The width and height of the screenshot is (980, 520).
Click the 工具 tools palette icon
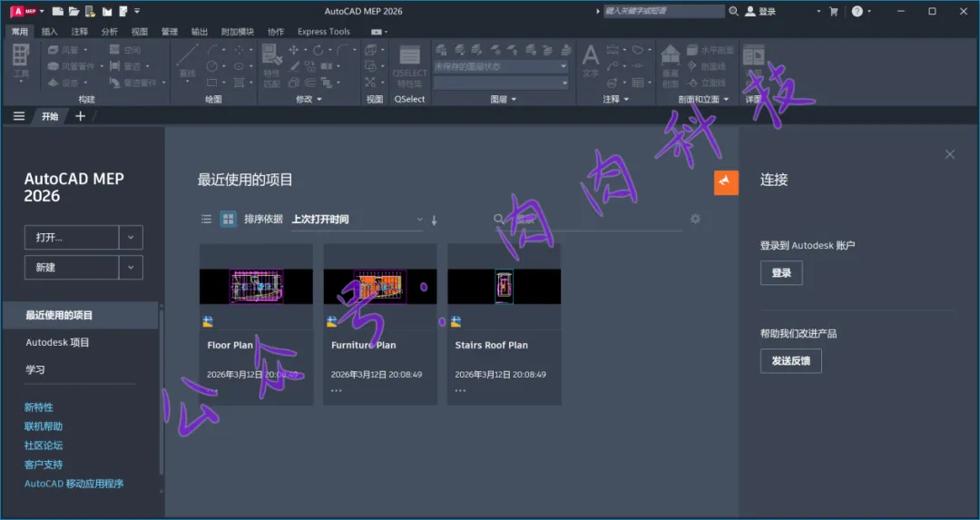(21, 62)
